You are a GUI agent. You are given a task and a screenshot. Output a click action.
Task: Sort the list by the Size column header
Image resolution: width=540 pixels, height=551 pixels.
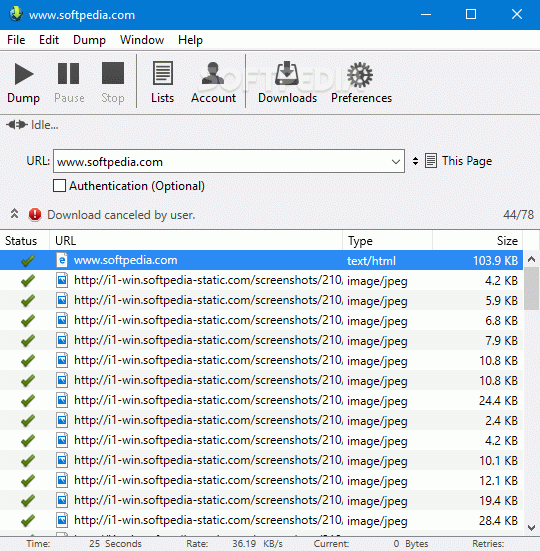point(477,241)
